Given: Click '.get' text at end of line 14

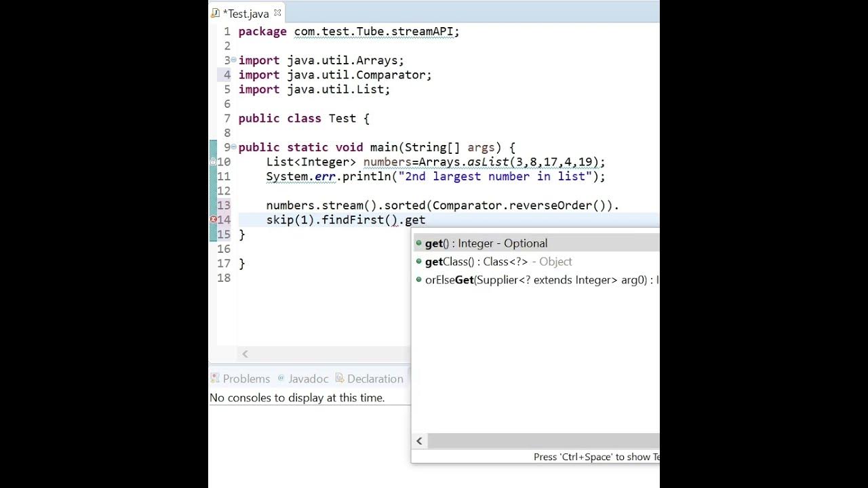Looking at the screenshot, I should coord(412,220).
